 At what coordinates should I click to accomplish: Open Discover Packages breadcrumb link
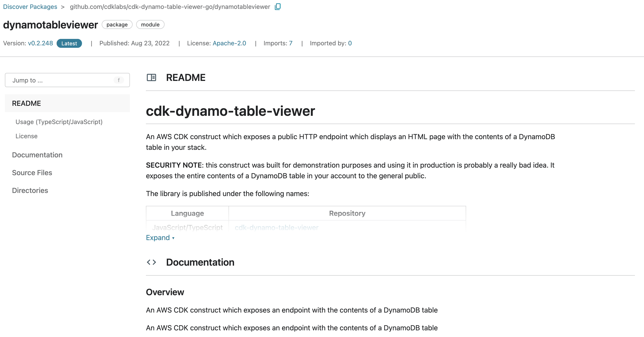click(x=30, y=7)
